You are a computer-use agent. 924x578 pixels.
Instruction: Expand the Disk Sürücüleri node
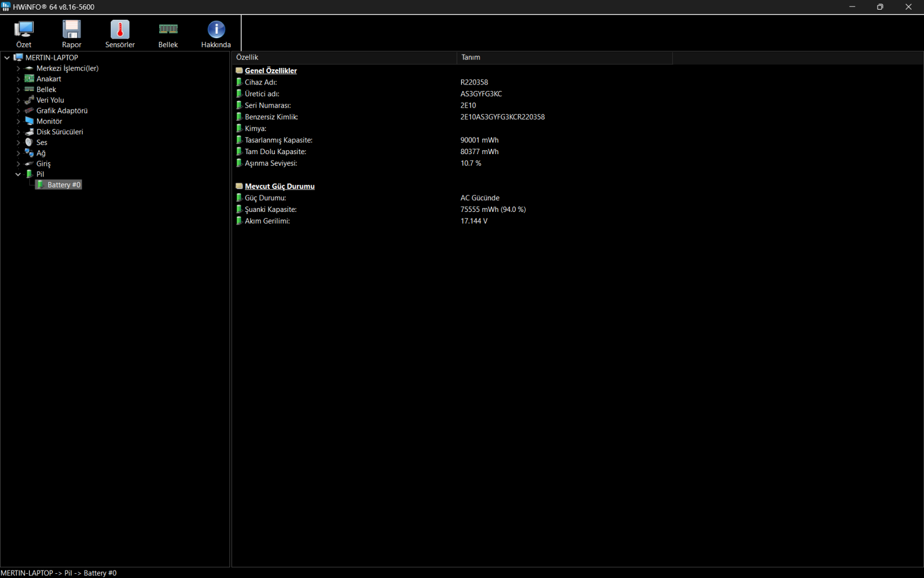(18, 132)
